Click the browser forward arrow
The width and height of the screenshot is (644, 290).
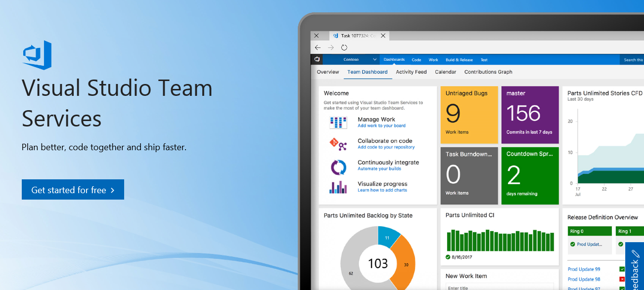pos(331,47)
